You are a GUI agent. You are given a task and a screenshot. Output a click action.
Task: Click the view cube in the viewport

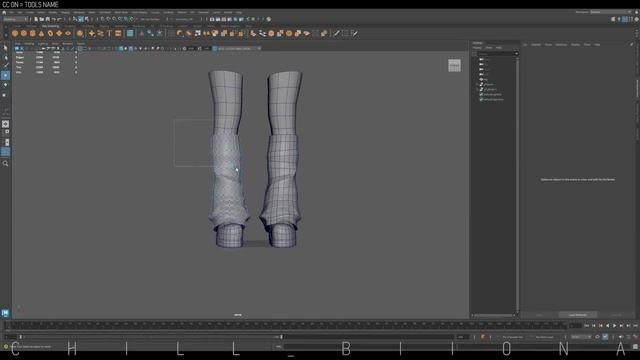(454, 65)
